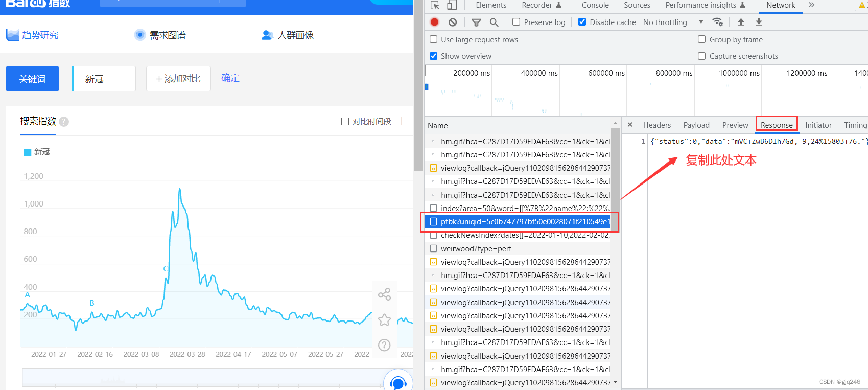This screenshot has width=868, height=390.
Task: Switch to the Recorder tab
Action: coord(542,5)
